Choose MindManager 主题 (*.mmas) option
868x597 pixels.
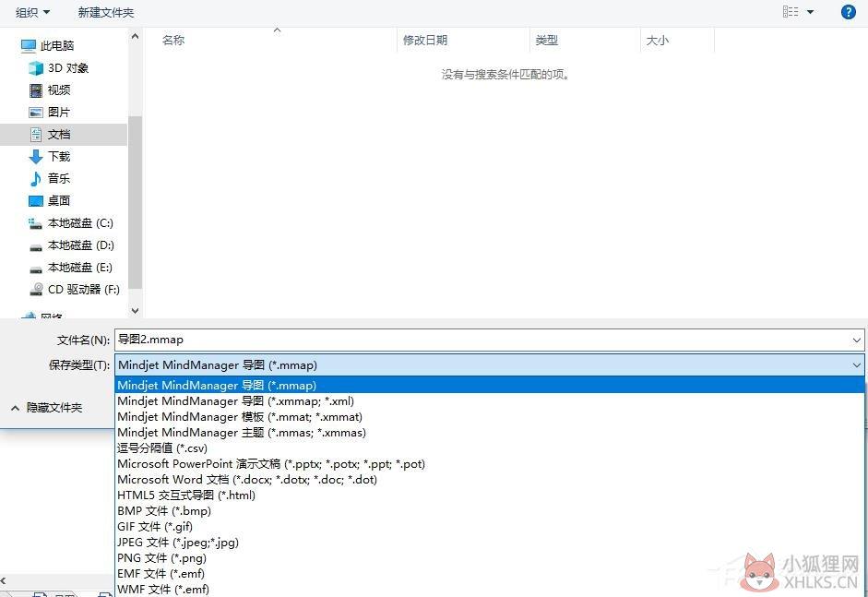(490, 433)
